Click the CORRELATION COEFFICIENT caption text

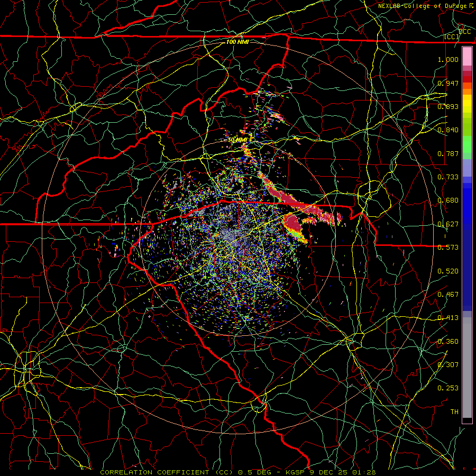click(x=167, y=472)
